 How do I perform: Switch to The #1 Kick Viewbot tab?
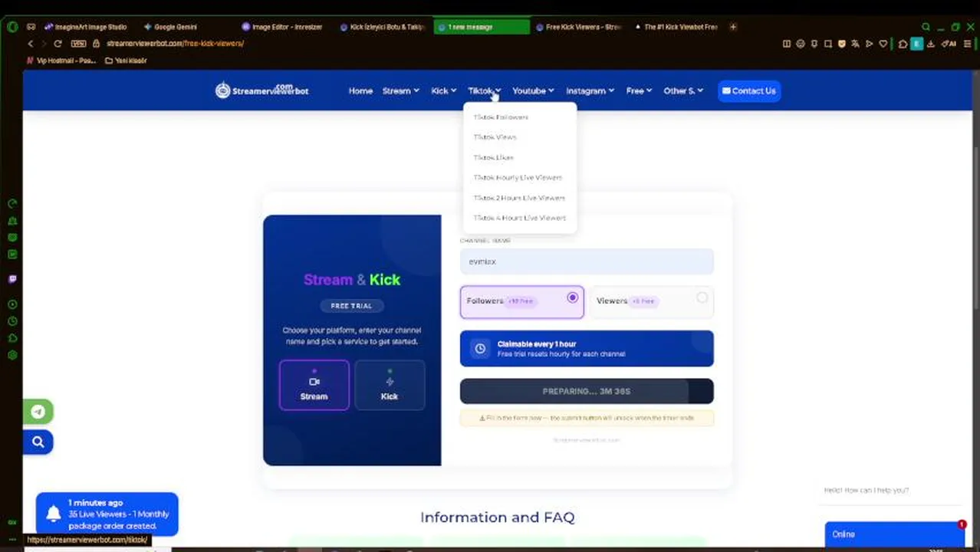tap(678, 27)
